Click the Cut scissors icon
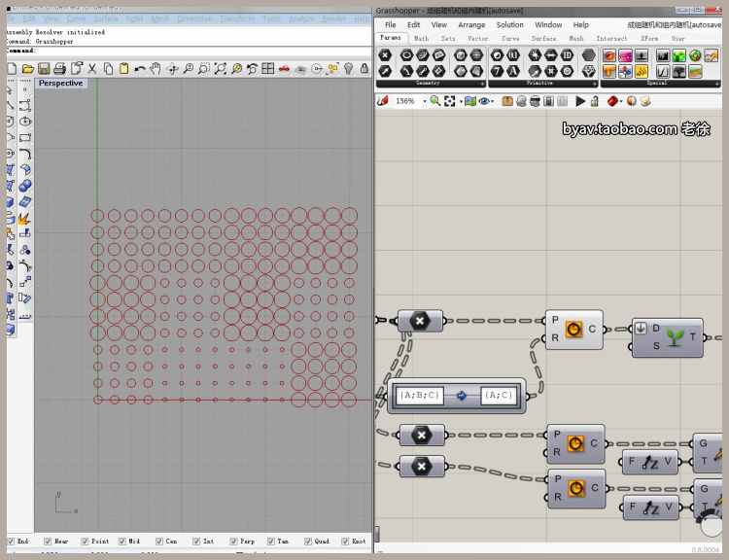The width and height of the screenshot is (729, 560). 92,69
